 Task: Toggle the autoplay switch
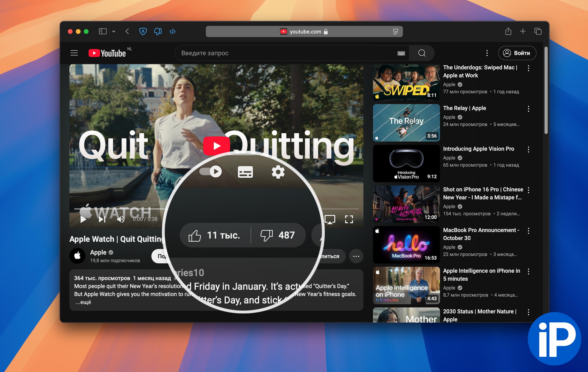pyautogui.click(x=210, y=172)
